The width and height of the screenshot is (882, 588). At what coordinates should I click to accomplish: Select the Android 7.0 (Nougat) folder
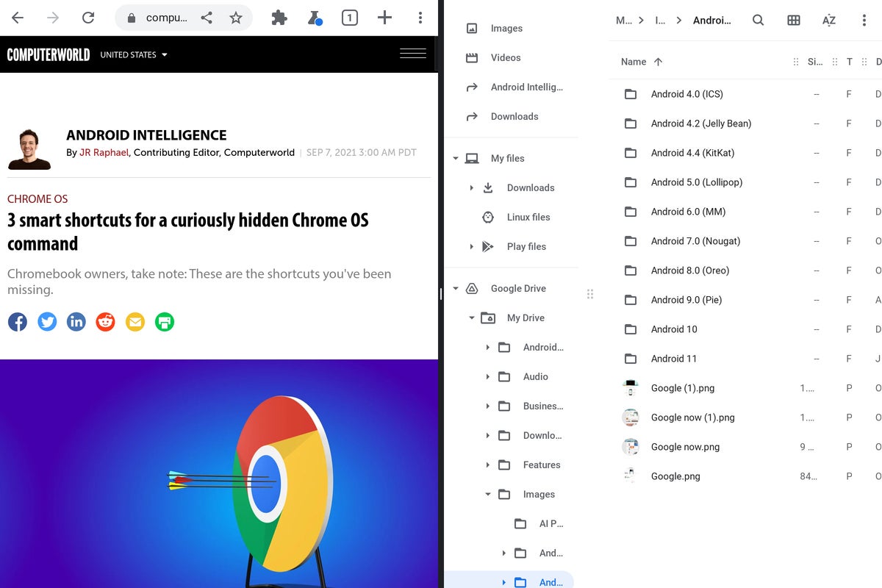coord(745,241)
